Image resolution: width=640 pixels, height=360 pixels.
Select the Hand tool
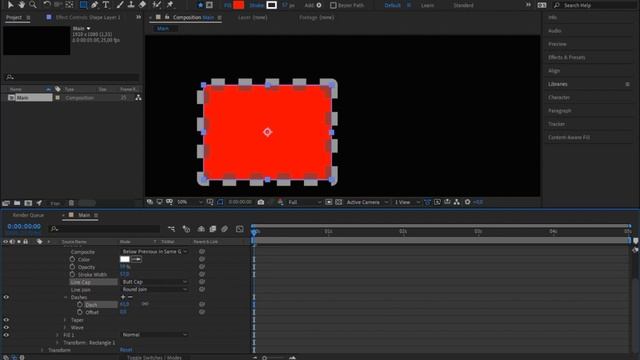pos(21,5)
